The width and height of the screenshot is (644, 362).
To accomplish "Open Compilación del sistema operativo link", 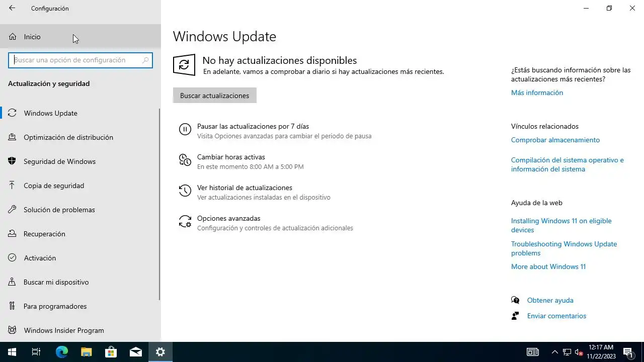I will pos(568,164).
